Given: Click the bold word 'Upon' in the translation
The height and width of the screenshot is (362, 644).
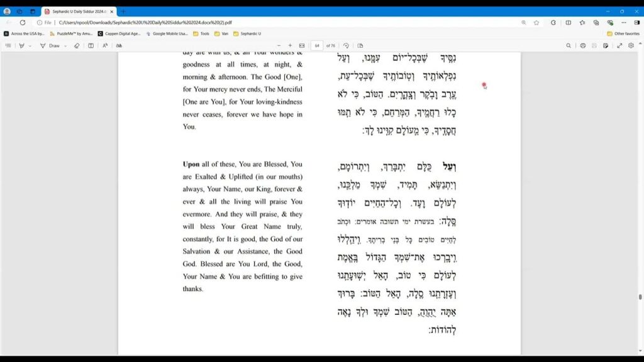Looking at the screenshot, I should click(x=191, y=164).
